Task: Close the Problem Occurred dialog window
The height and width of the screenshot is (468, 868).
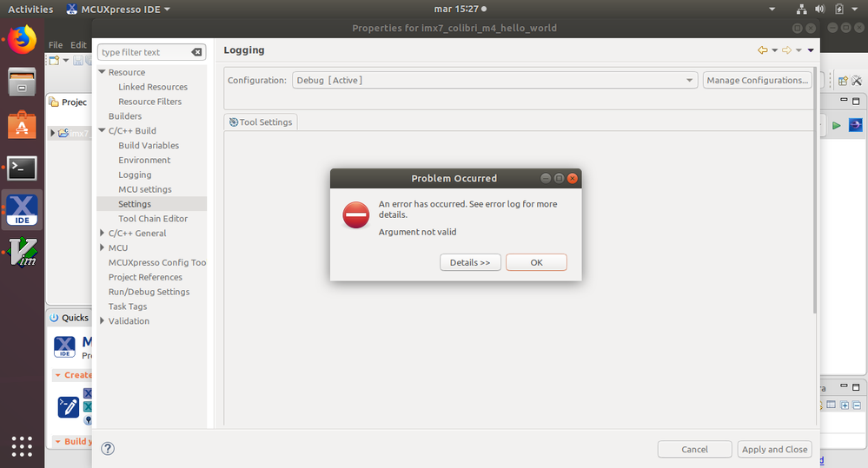Action: point(573,178)
